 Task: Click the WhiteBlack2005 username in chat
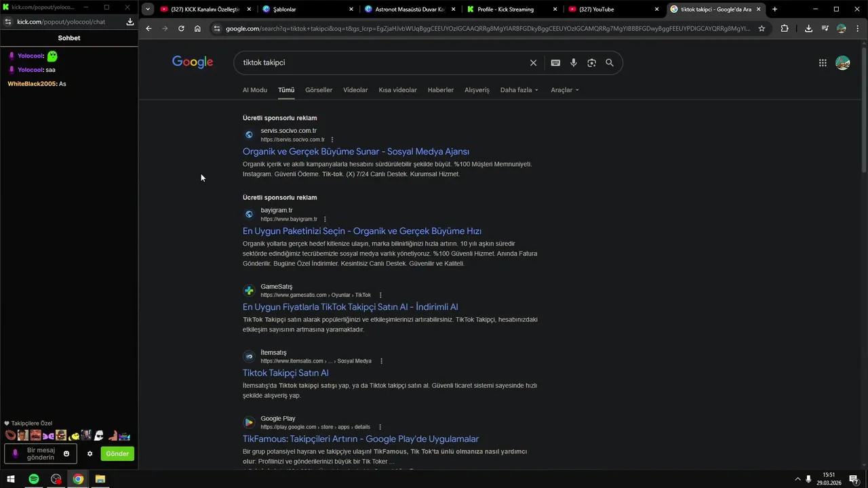[x=32, y=84]
